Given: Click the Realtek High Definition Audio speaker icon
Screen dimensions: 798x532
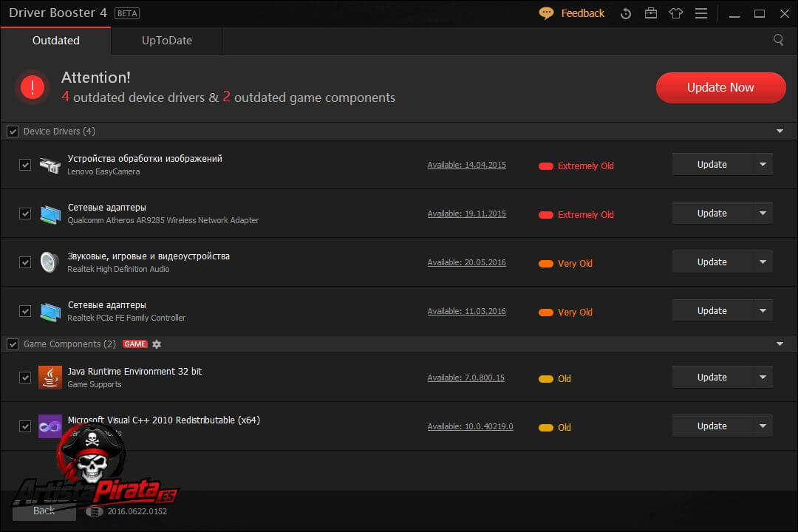Looking at the screenshot, I should [50, 262].
